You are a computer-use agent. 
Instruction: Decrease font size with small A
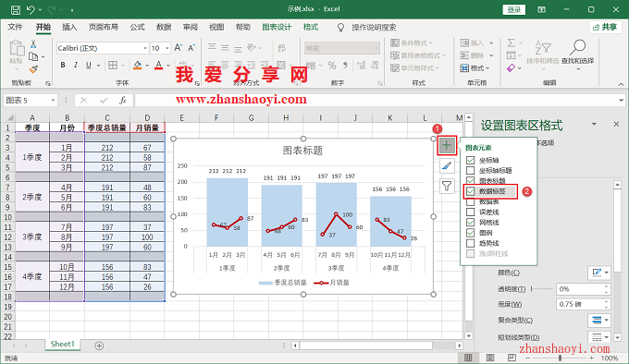[x=191, y=48]
